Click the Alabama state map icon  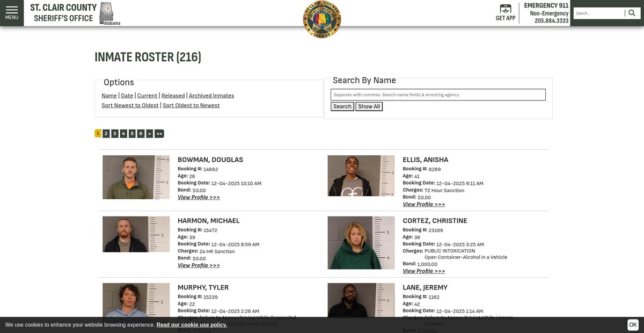coord(107,13)
